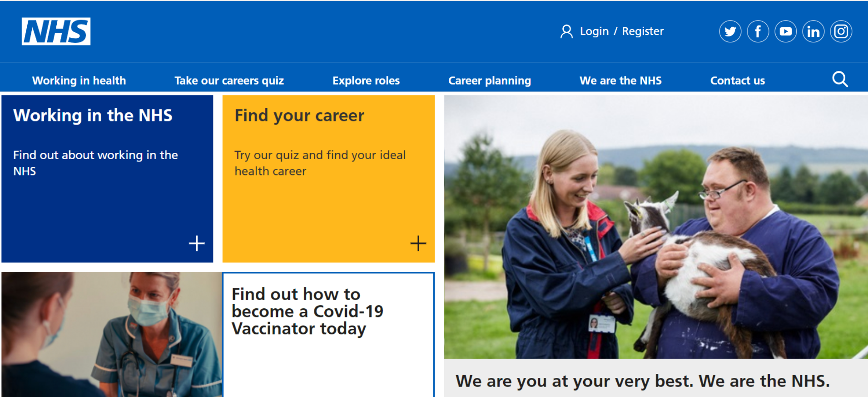Screen dimensions: 868x397
Task: Open the Find your career heading
Action: point(299,116)
